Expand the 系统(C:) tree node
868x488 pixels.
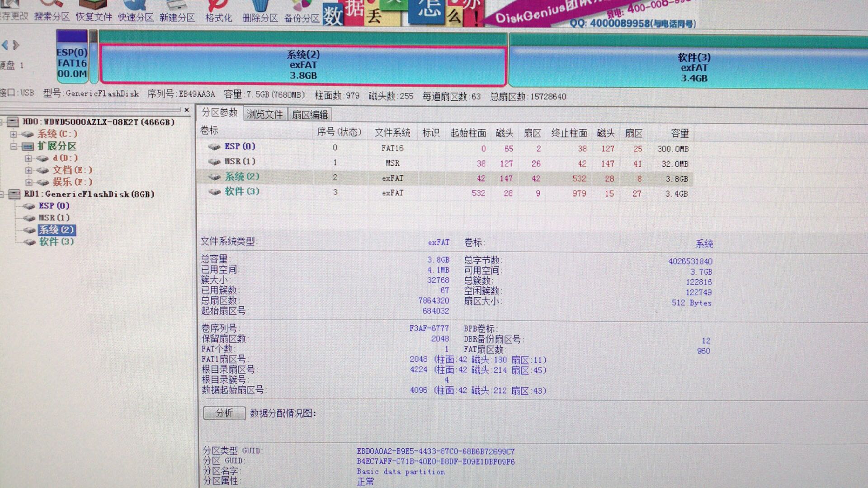[14, 134]
